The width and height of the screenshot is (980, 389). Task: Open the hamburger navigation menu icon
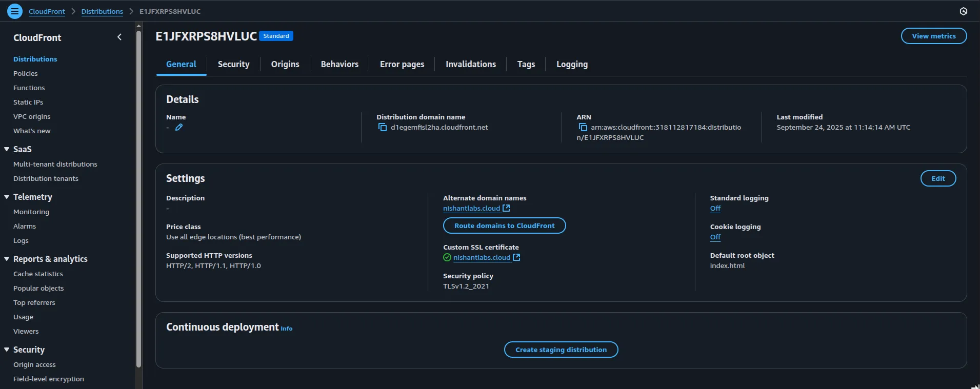click(x=15, y=11)
